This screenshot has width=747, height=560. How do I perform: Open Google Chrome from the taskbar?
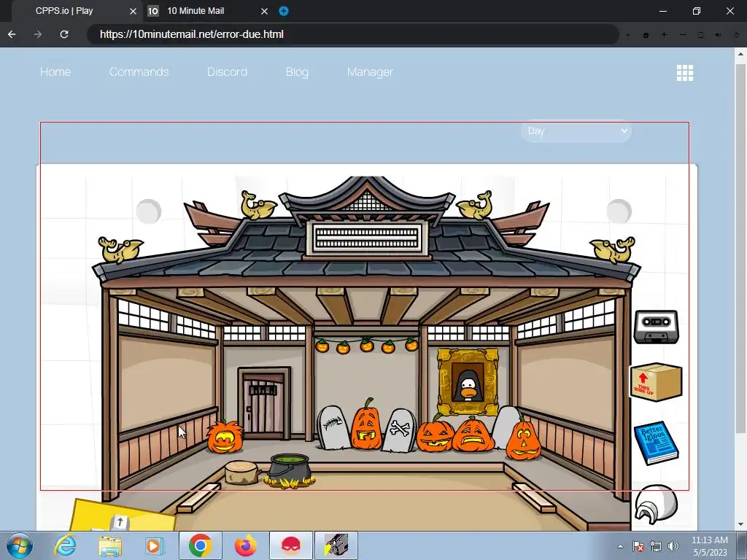200,545
